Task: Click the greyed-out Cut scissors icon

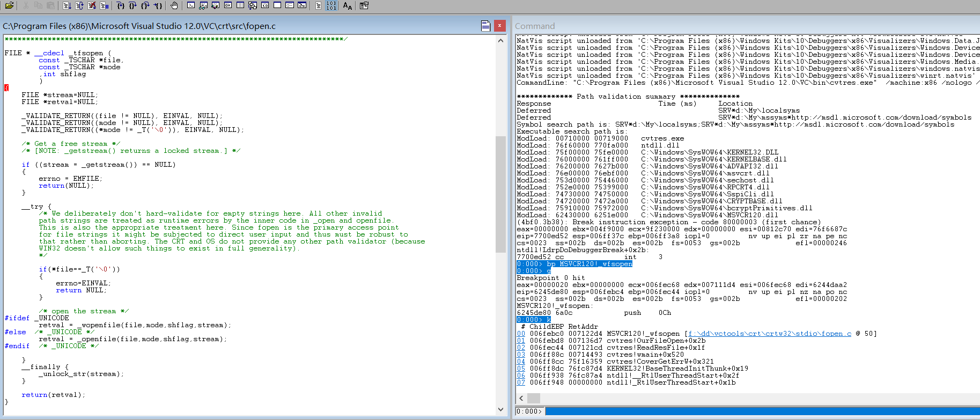Action: [x=26, y=5]
